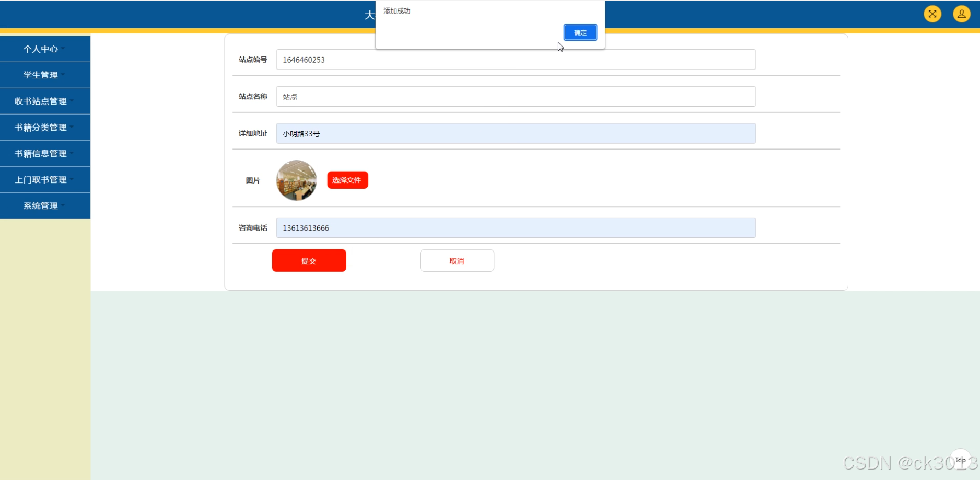980x480 pixels.
Task: Click the Top back-to-top button
Action: click(x=960, y=460)
